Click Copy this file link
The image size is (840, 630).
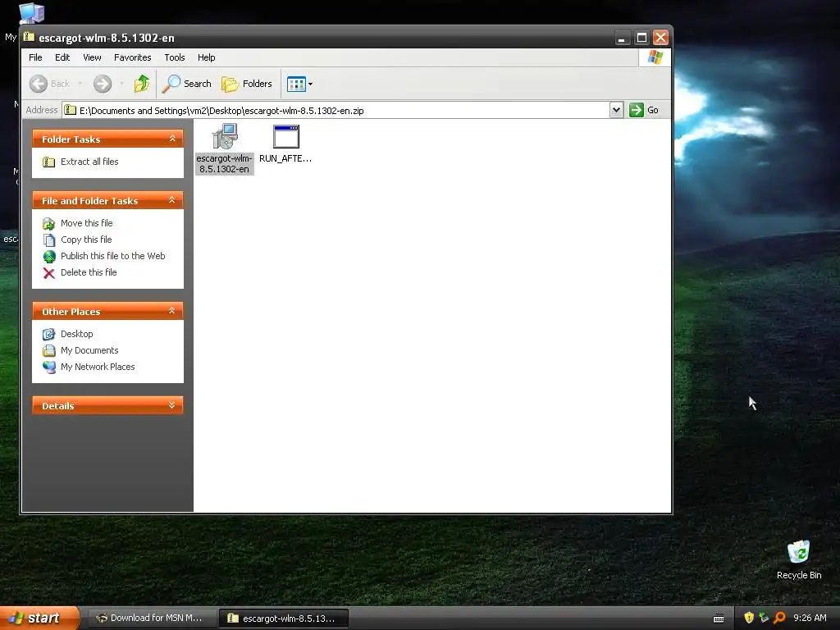pyautogui.click(x=86, y=240)
